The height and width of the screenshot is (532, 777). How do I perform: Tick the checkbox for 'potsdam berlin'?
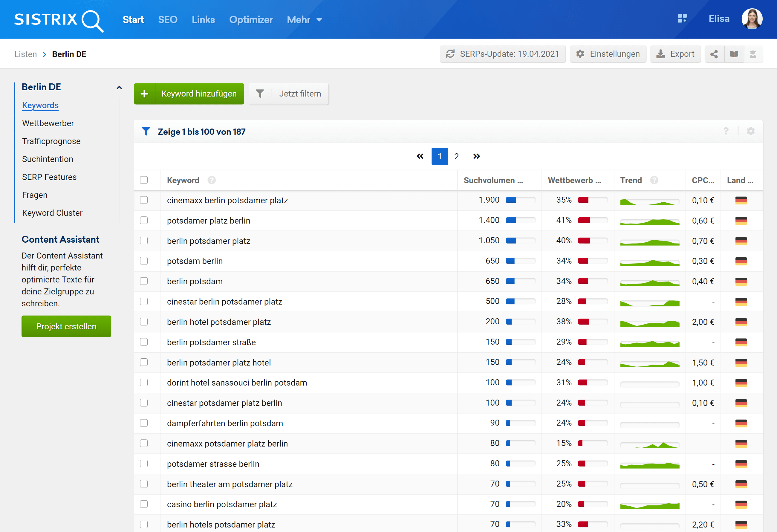(144, 261)
